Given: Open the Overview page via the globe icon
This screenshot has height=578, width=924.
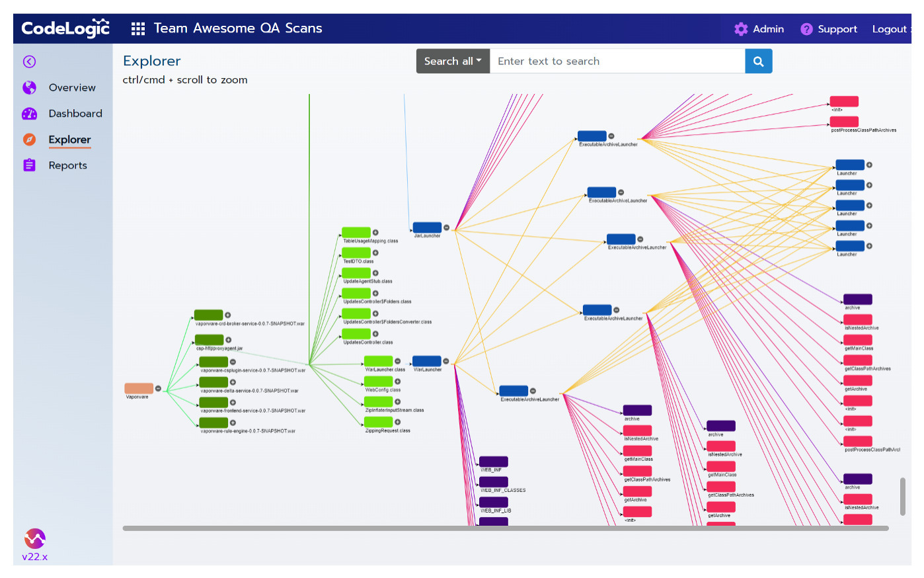Looking at the screenshot, I should tap(29, 87).
